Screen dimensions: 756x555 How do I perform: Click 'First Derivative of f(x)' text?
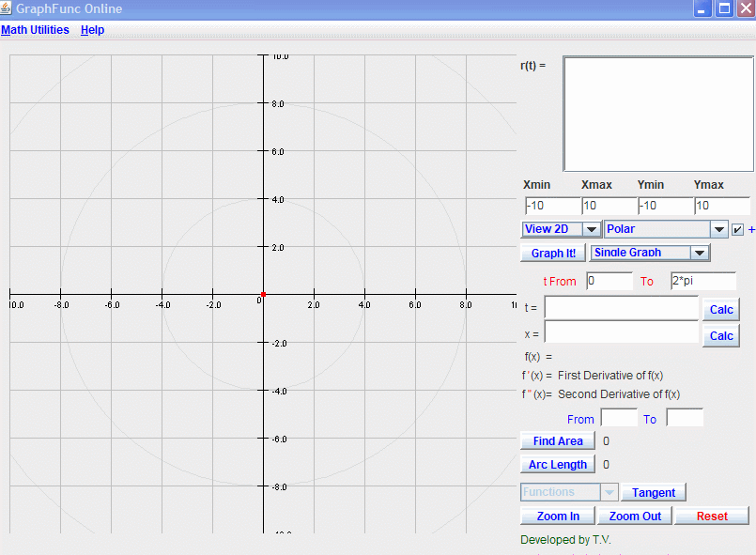610,376
